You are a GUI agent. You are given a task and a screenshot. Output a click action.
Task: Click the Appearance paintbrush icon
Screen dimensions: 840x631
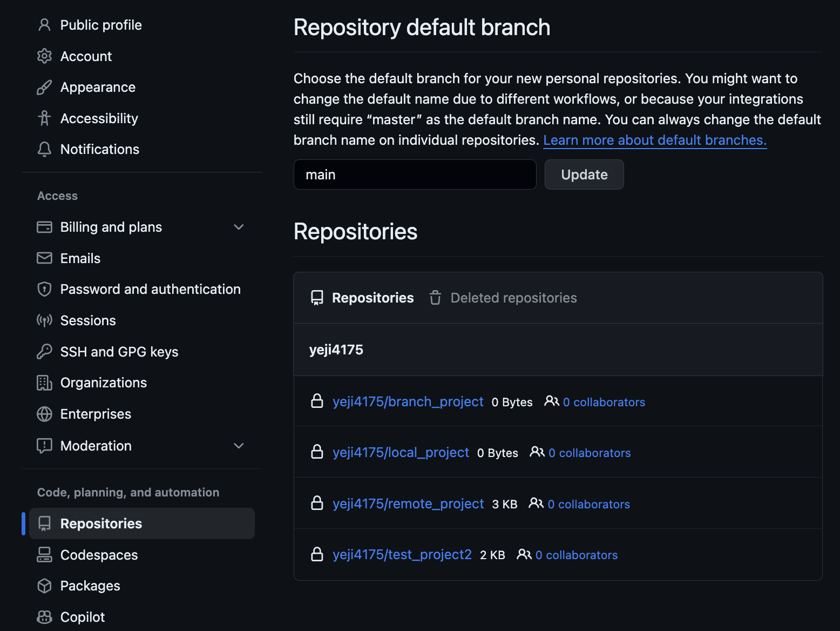click(x=44, y=88)
